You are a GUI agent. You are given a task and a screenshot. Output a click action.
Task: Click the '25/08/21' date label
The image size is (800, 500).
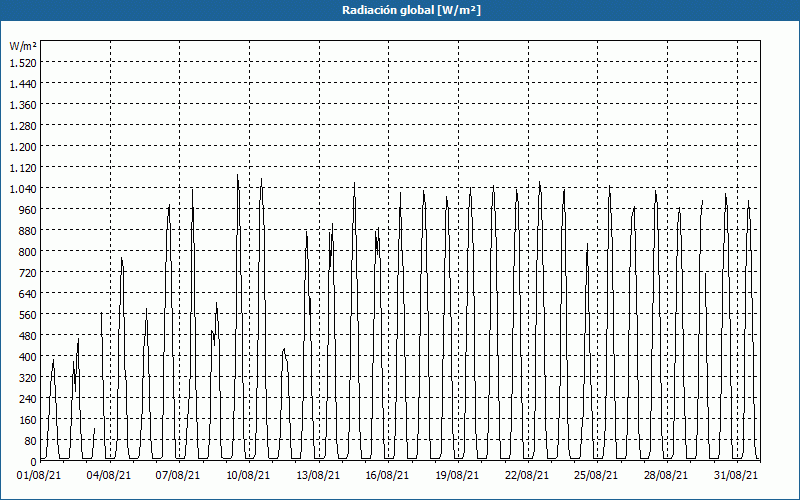click(x=596, y=476)
